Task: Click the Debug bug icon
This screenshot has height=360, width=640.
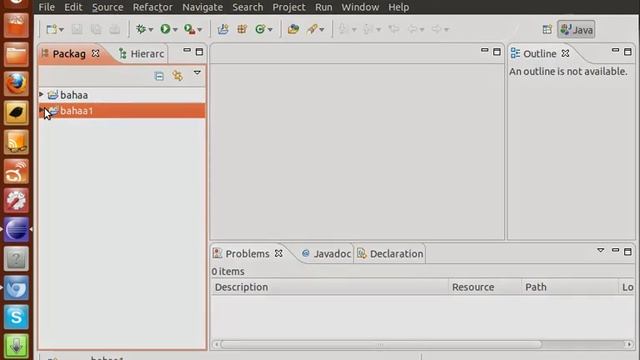Action: (141, 29)
